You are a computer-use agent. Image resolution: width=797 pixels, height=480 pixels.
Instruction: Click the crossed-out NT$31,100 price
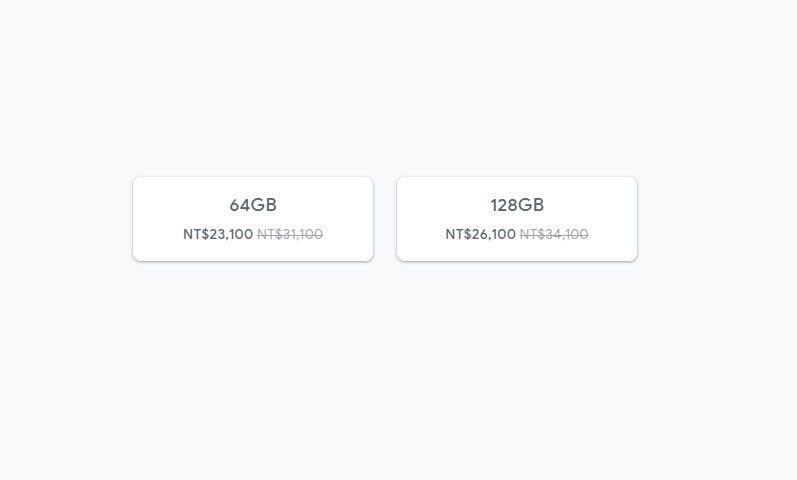coord(290,234)
